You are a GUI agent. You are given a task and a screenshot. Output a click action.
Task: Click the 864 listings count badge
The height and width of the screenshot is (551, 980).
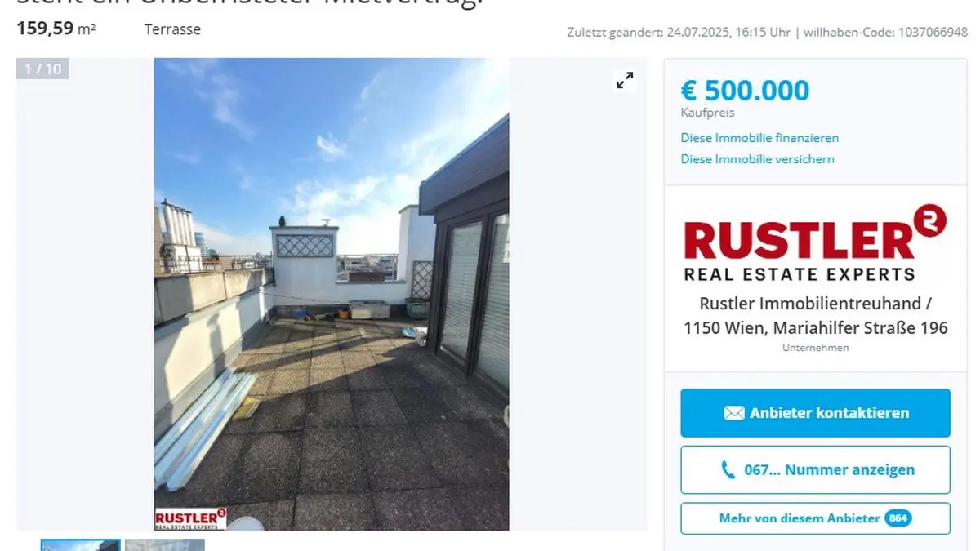pyautogui.click(x=898, y=518)
